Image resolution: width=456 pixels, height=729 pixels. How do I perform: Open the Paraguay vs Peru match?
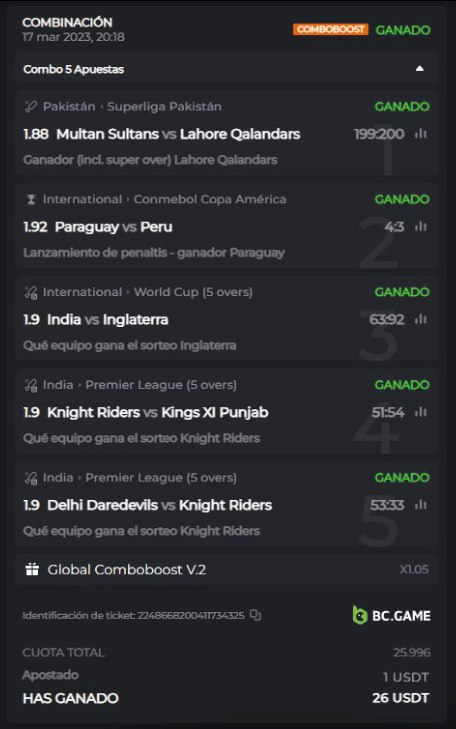coord(113,227)
